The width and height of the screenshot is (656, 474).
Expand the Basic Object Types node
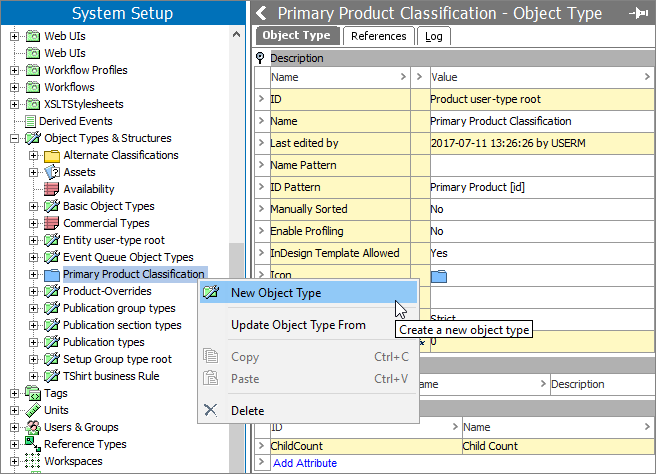(33, 206)
